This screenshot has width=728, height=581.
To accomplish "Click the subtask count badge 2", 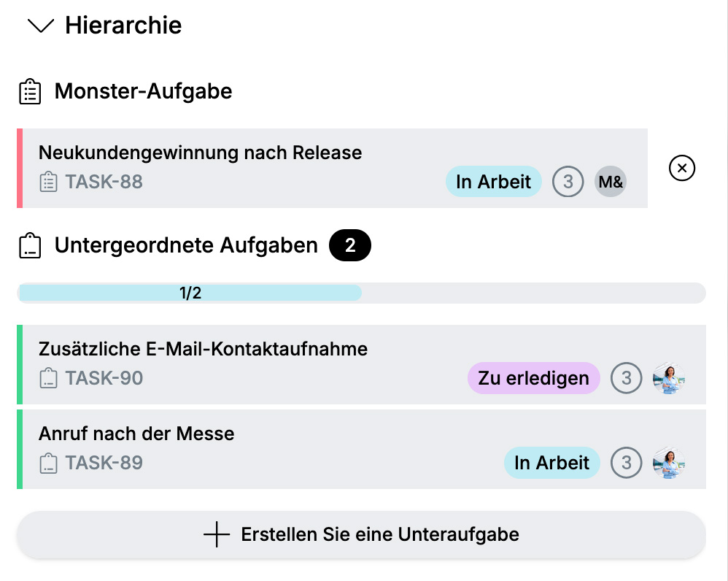I will pos(350,245).
